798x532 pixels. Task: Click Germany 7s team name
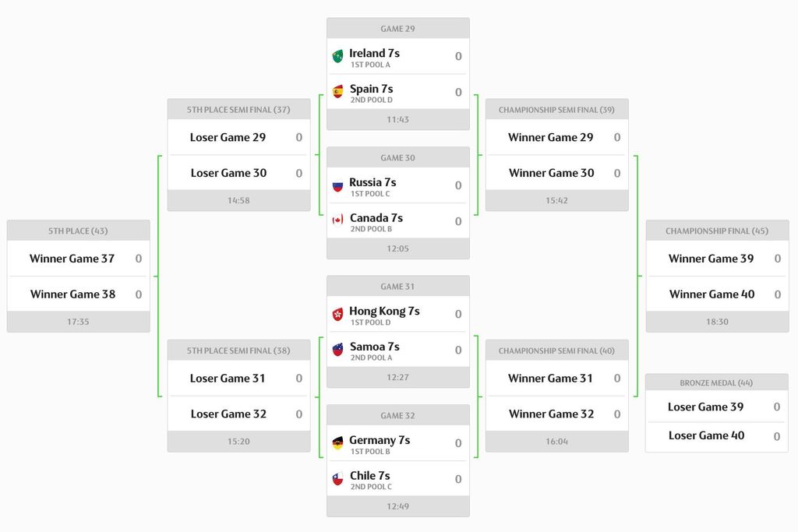(x=380, y=440)
